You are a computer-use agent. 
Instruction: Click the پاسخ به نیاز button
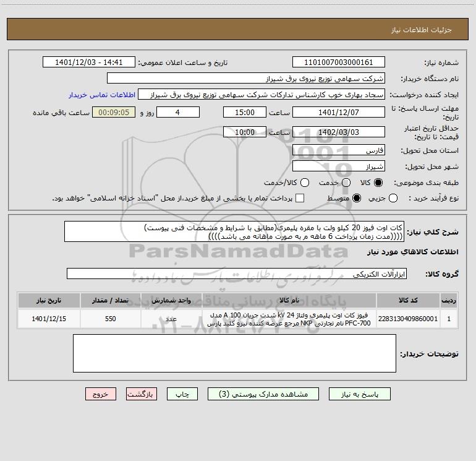point(359,394)
